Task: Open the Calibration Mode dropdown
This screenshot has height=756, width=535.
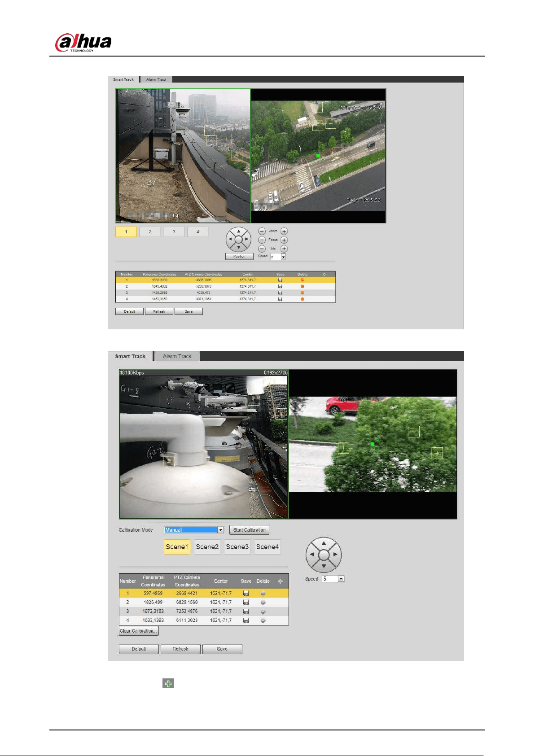Action: point(194,530)
